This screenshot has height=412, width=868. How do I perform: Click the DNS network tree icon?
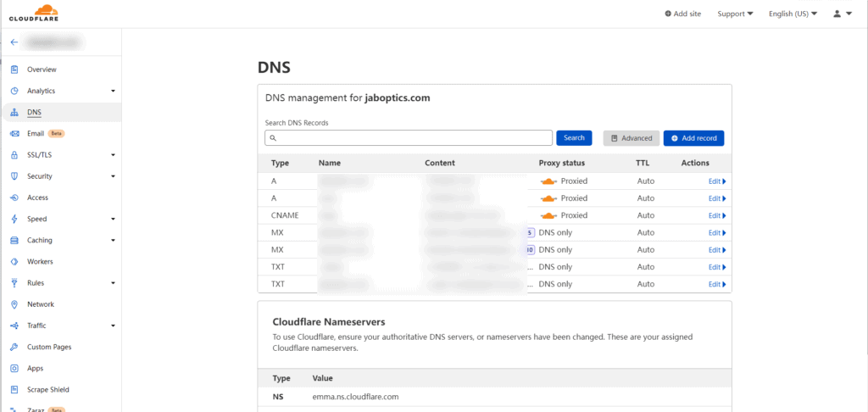point(15,113)
